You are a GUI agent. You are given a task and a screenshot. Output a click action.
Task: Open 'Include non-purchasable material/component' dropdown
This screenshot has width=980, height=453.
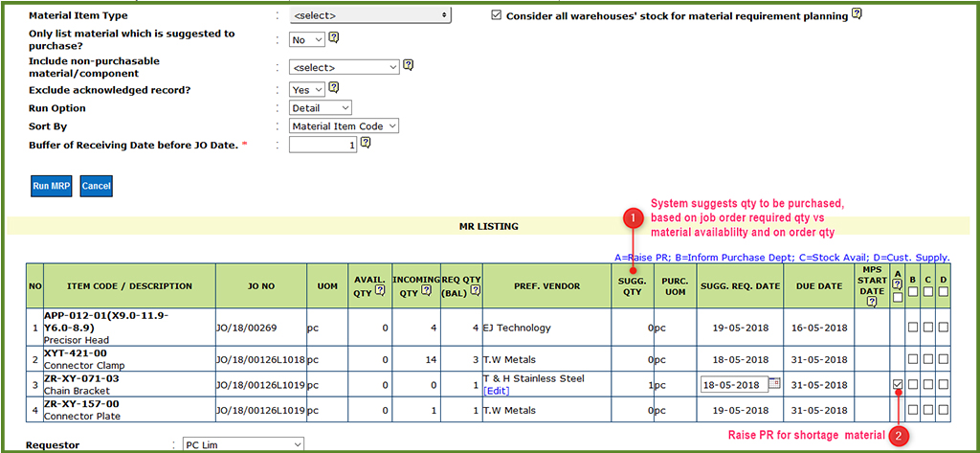(x=345, y=67)
